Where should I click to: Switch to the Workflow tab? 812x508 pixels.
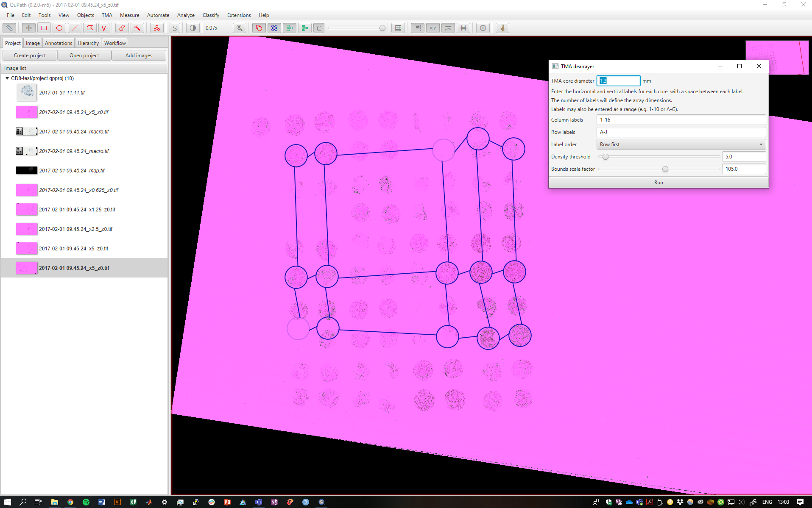click(114, 43)
